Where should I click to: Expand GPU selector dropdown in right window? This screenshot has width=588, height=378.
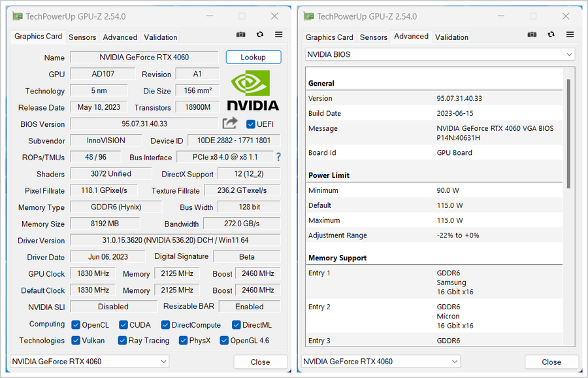pos(380,361)
